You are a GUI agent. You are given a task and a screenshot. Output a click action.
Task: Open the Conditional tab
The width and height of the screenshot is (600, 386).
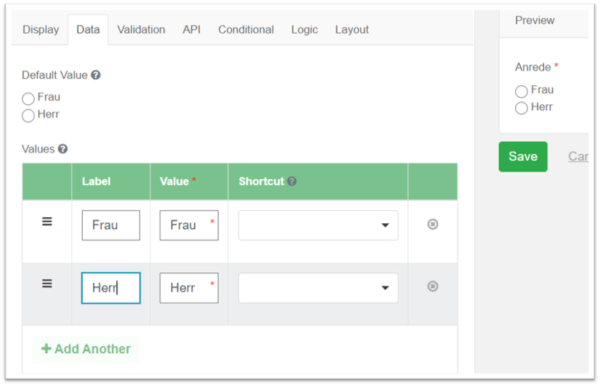click(246, 29)
